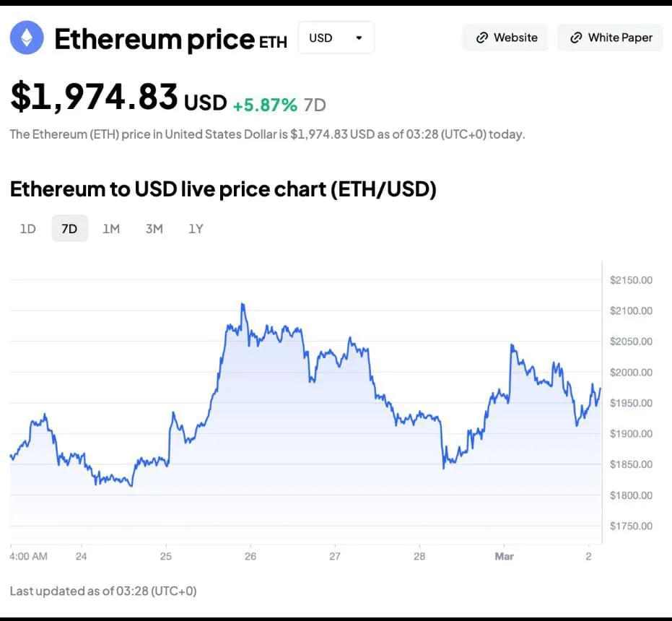Switch chart to 3M range
Image resolution: width=672 pixels, height=621 pixels.
coord(154,229)
